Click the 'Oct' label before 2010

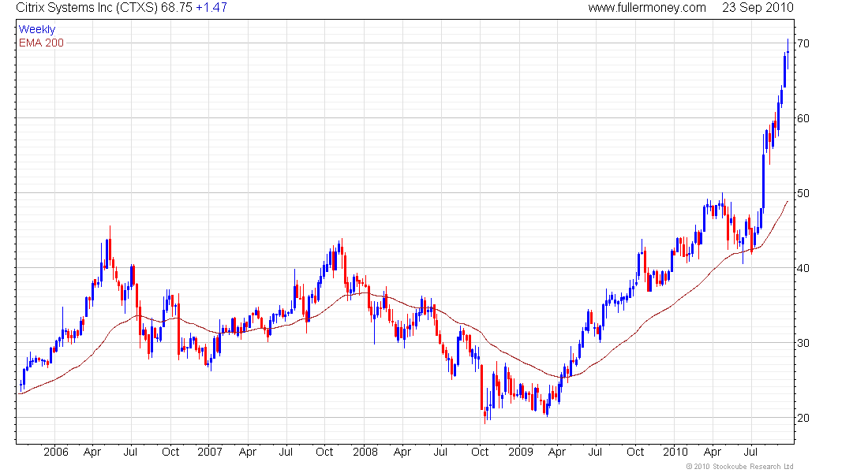635,452
